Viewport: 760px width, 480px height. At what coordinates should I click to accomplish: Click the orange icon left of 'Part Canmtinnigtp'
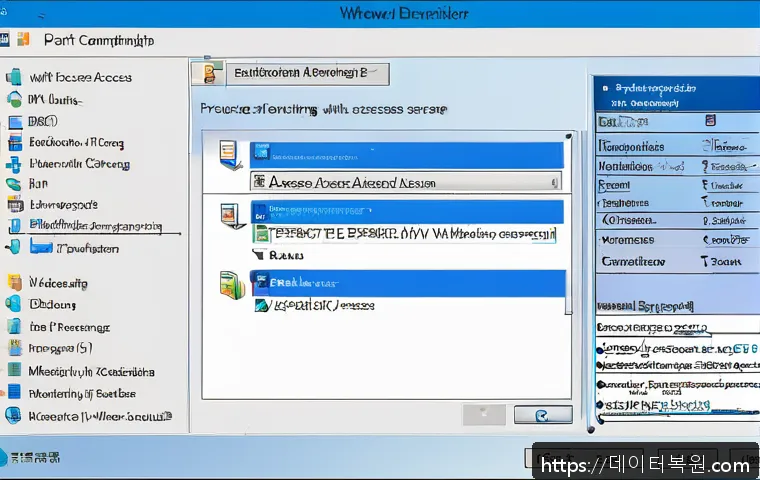[23, 39]
